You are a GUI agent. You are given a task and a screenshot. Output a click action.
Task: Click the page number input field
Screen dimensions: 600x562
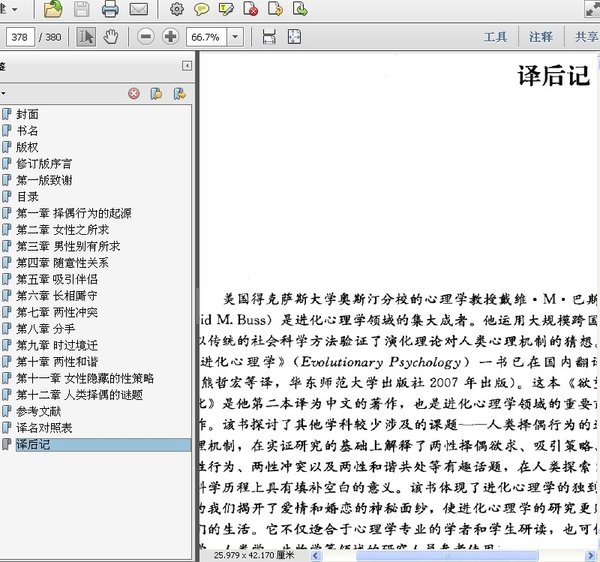[18, 37]
